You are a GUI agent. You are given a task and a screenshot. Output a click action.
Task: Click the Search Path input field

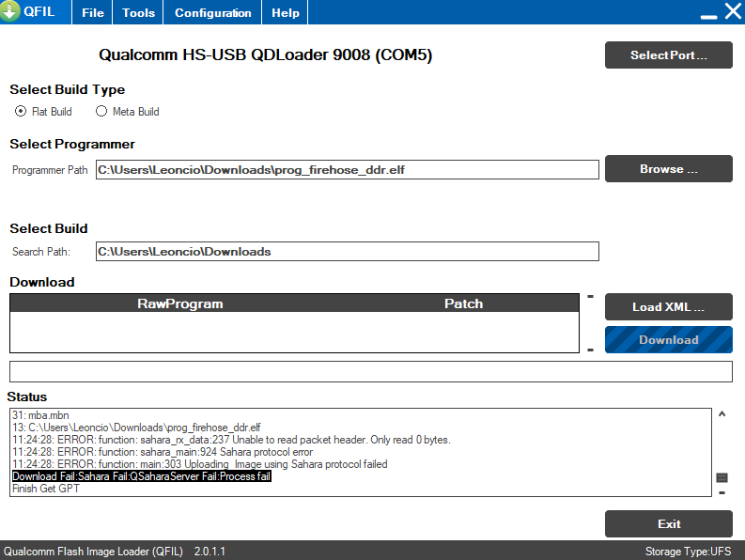pos(348,252)
